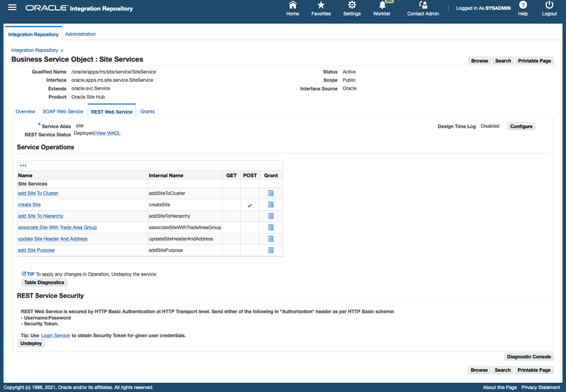The width and height of the screenshot is (566, 392).
Task: Click the Grant icon for addSitePurpose
Action: tap(270, 250)
